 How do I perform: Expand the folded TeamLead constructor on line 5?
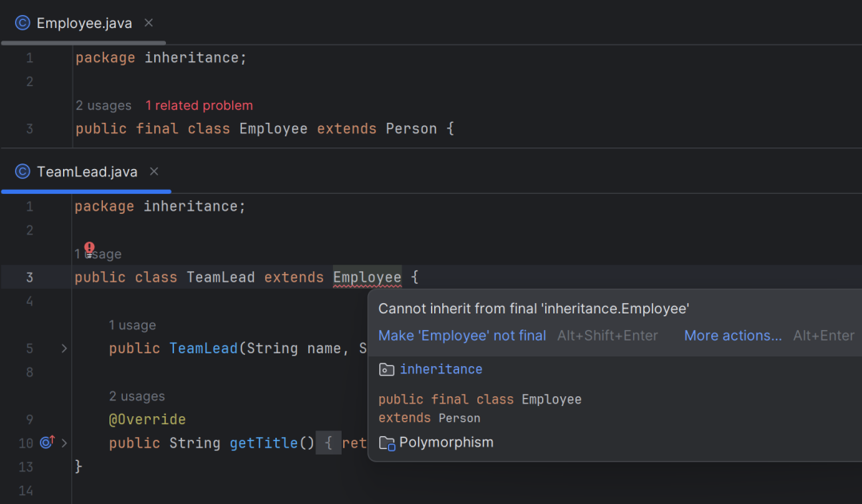tap(65, 348)
